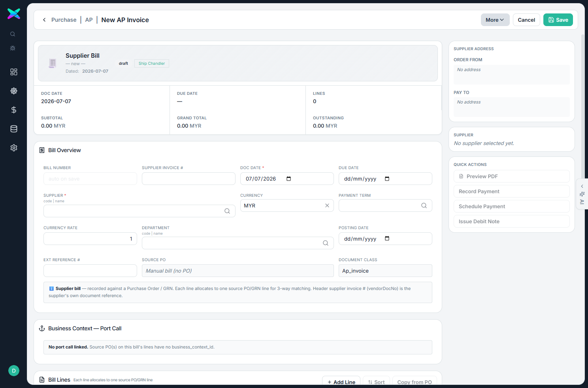Click the Ship Chandler tag
This screenshot has height=388, width=588.
coord(152,63)
